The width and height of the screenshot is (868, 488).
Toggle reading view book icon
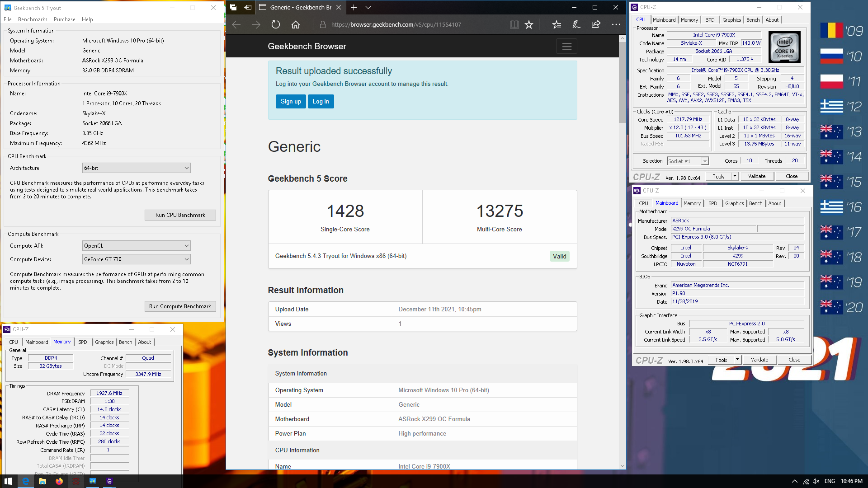[x=514, y=25]
